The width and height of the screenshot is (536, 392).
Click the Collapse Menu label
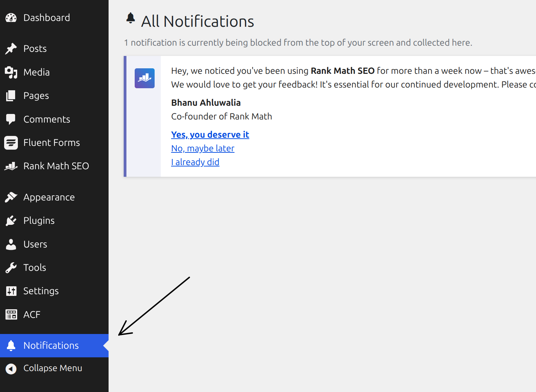[53, 368]
